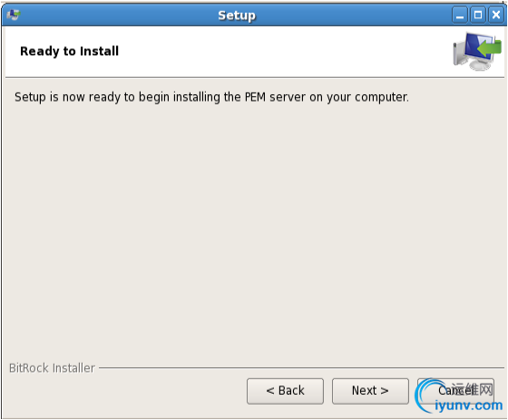Click the iyunv.com watermark link text
Viewport: 508px width, 420px height.
468,405
